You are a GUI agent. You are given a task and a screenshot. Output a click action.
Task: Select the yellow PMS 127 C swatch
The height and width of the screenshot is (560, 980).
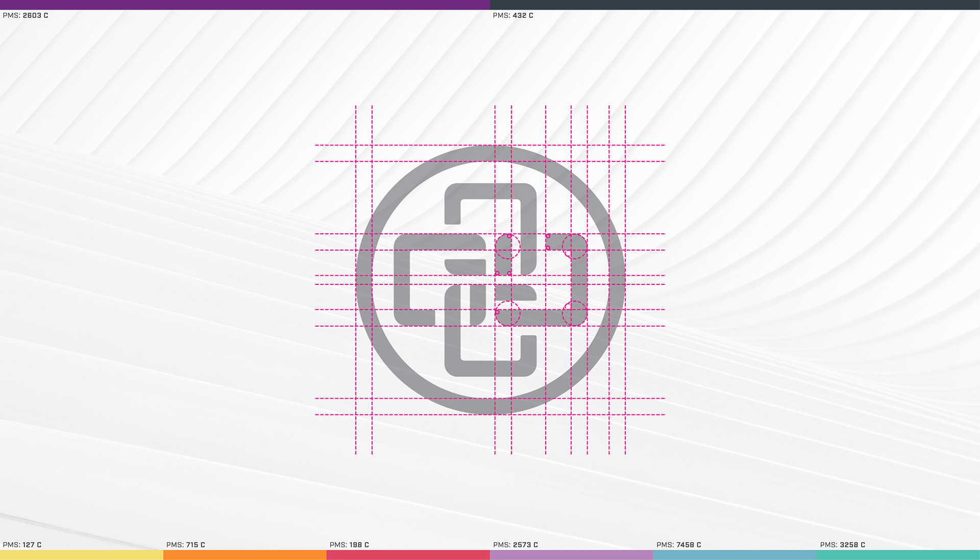82,555
